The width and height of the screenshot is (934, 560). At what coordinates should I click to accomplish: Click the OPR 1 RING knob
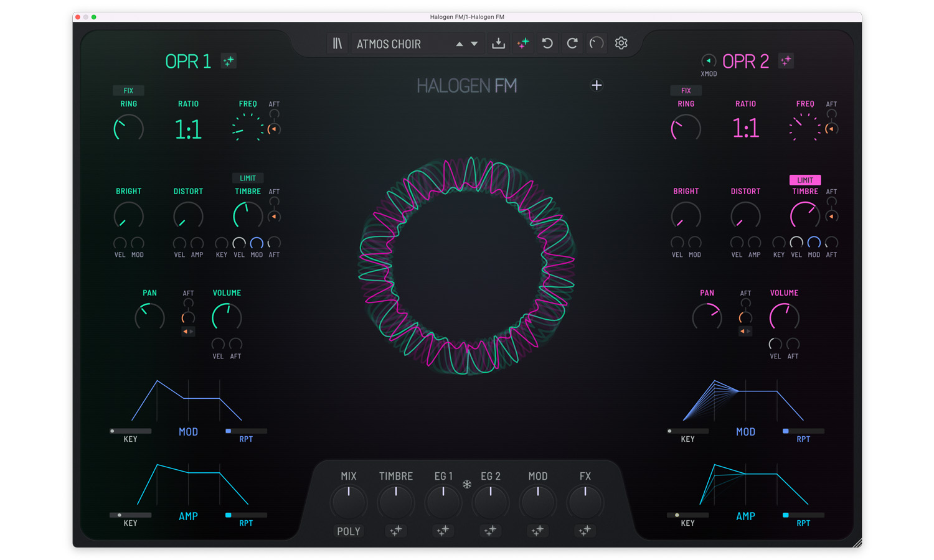[128, 129]
